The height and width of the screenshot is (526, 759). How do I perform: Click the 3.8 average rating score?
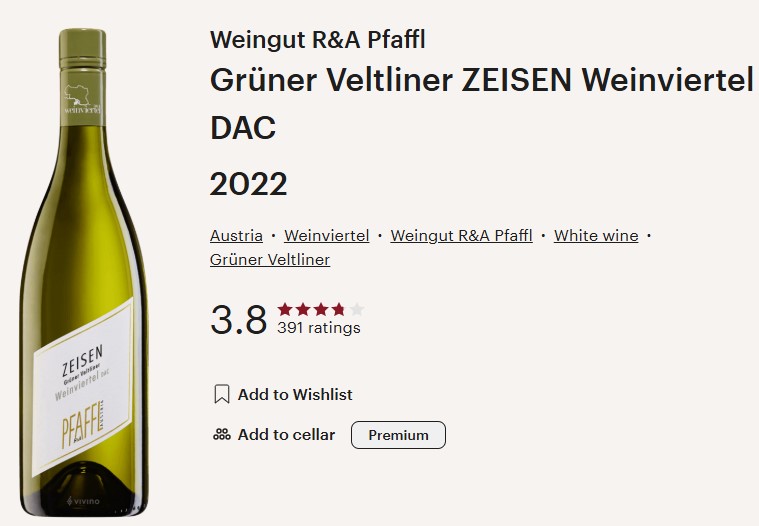(238, 319)
